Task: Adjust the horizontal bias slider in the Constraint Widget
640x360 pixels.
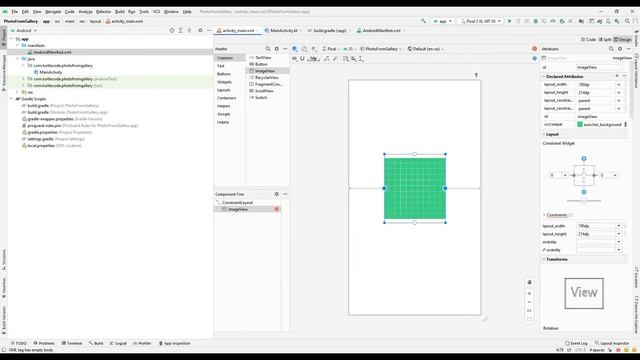Action: (584, 201)
